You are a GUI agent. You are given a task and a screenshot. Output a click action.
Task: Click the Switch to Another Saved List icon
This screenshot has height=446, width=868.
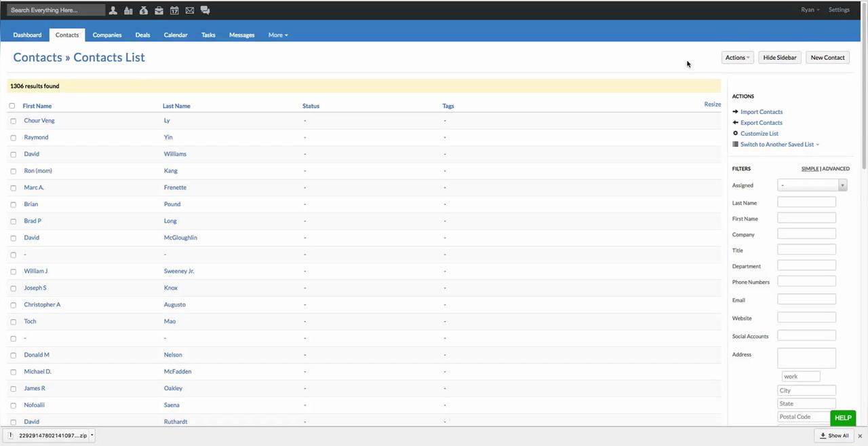click(735, 144)
